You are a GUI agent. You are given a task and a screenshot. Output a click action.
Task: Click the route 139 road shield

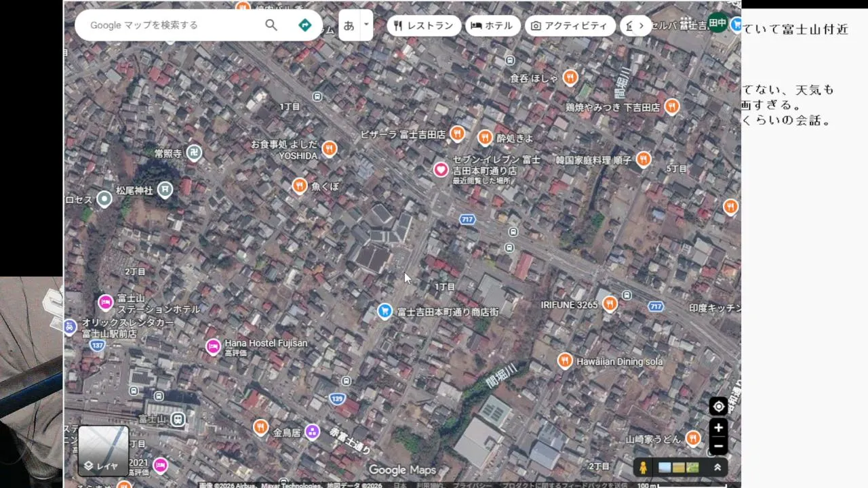337,399
